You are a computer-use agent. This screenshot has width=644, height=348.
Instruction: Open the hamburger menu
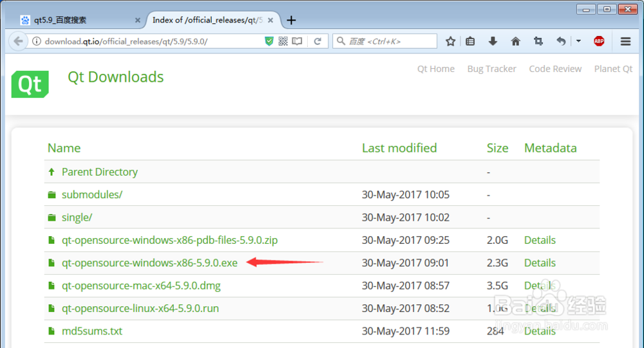[x=625, y=41]
